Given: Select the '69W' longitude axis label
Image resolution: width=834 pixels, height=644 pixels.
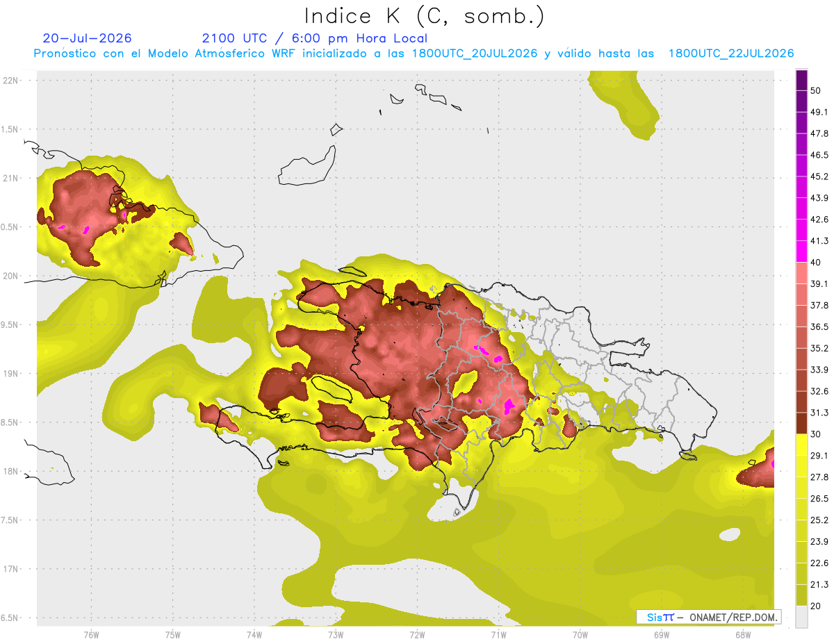Looking at the screenshot, I should click(661, 634).
